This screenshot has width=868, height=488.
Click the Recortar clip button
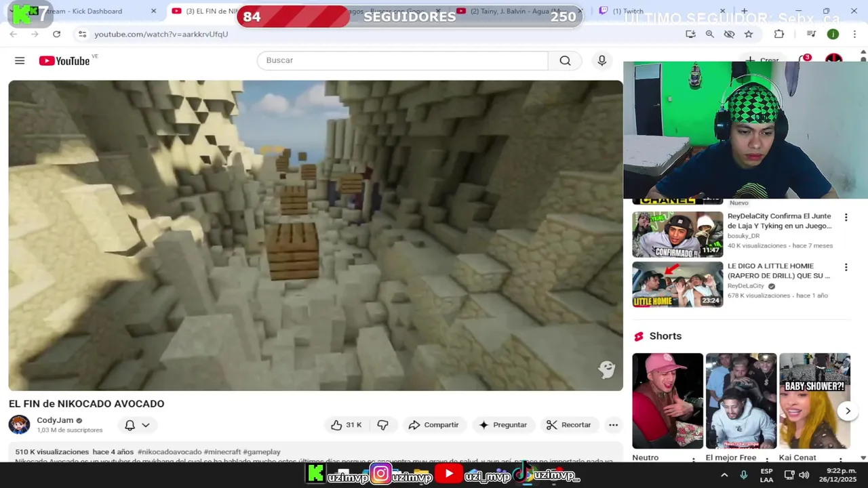[x=569, y=425]
